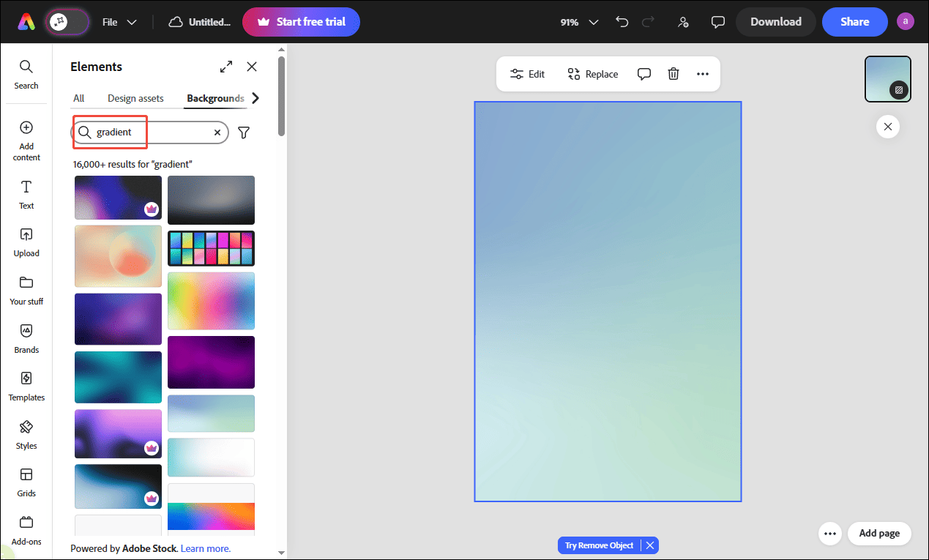Image resolution: width=929 pixels, height=560 pixels.
Task: Switch to the Backgrounds tab
Action: (215, 97)
